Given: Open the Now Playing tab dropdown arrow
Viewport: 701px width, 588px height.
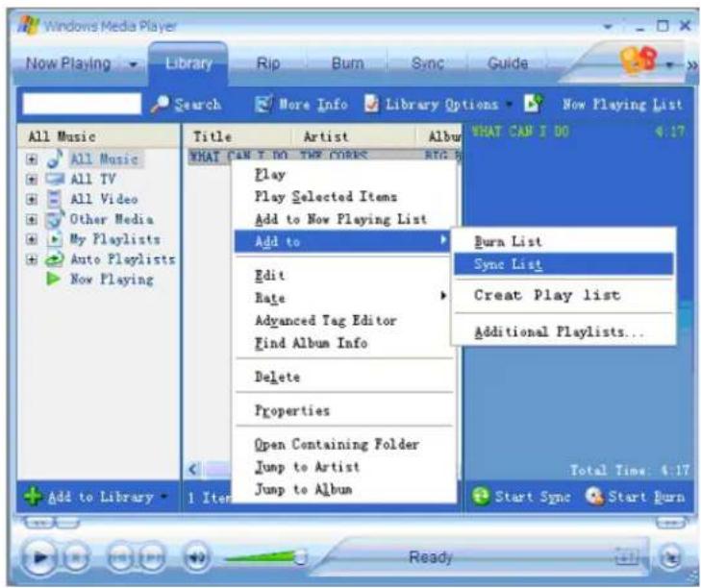Looking at the screenshot, I should (x=133, y=64).
